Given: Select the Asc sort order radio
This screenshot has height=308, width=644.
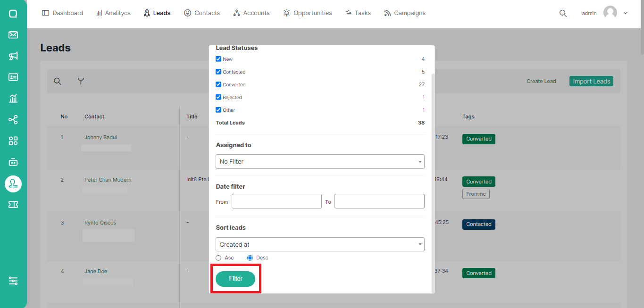Looking at the screenshot, I should (x=218, y=258).
